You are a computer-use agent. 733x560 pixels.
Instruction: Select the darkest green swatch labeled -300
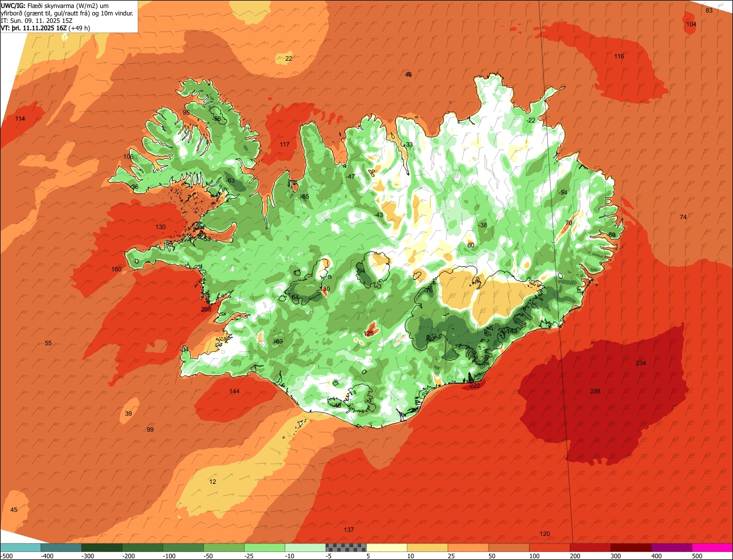(x=101, y=547)
